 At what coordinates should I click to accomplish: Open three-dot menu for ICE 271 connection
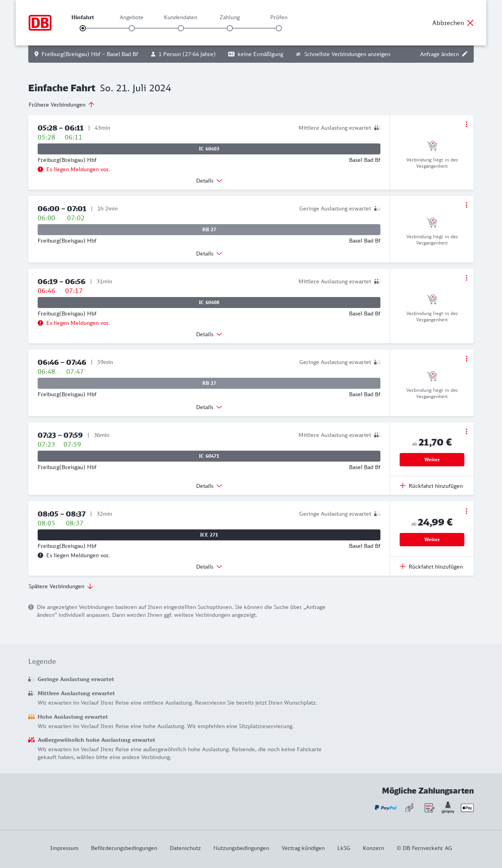[x=466, y=511]
